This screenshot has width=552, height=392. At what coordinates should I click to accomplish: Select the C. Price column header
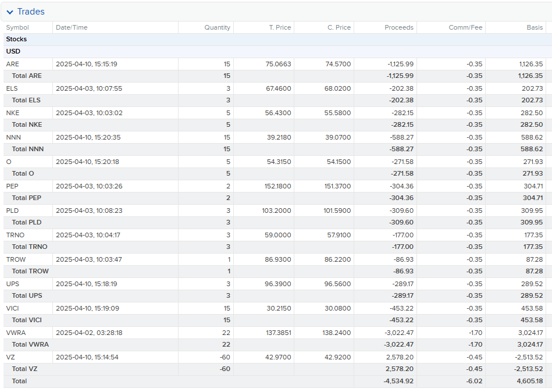click(x=339, y=27)
